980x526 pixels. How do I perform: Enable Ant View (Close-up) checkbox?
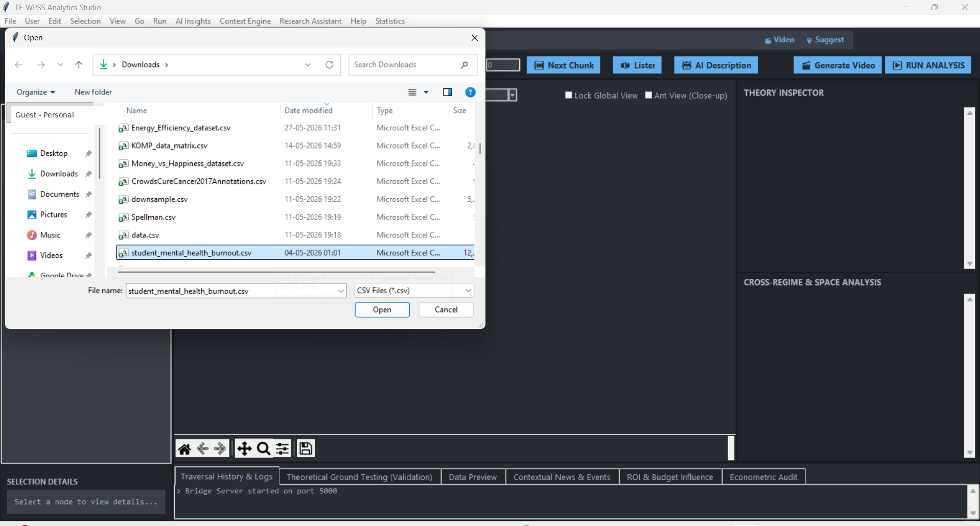point(648,95)
